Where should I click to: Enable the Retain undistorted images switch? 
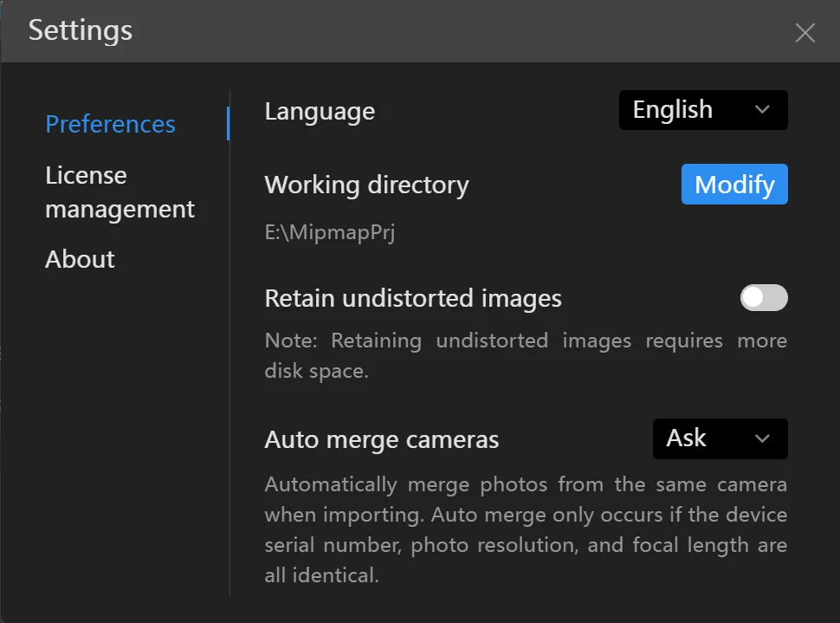click(x=764, y=298)
